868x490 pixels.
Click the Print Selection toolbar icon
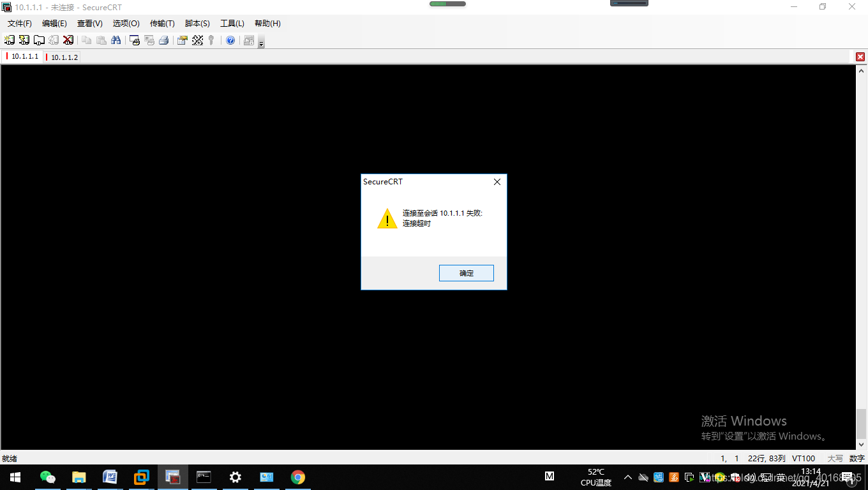pos(149,40)
